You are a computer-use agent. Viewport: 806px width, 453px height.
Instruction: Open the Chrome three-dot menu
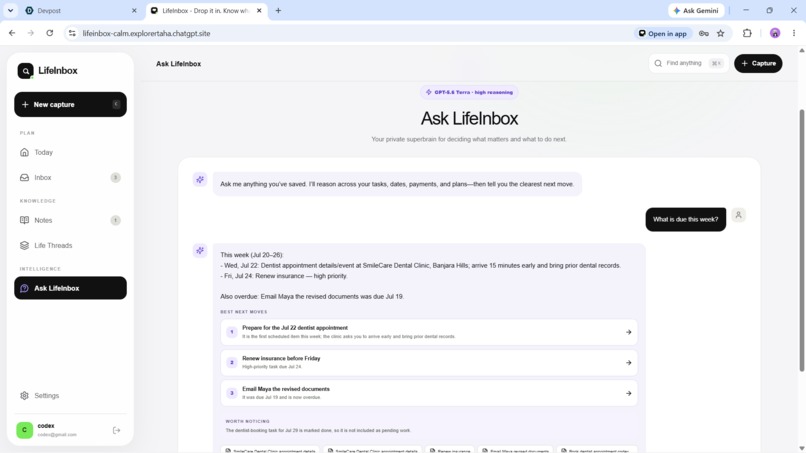pos(794,33)
